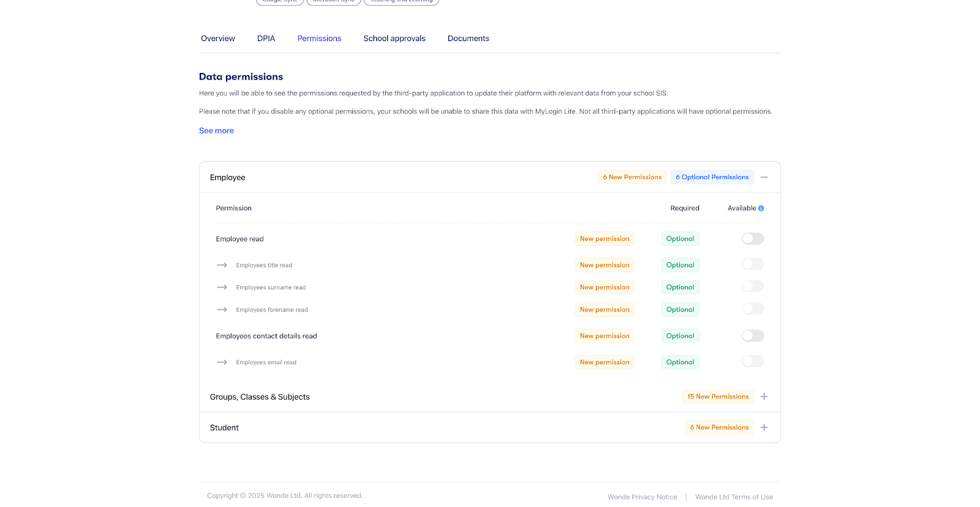The height and width of the screenshot is (507, 980).
Task: Turn on the Employees email read toggle
Action: (x=752, y=362)
